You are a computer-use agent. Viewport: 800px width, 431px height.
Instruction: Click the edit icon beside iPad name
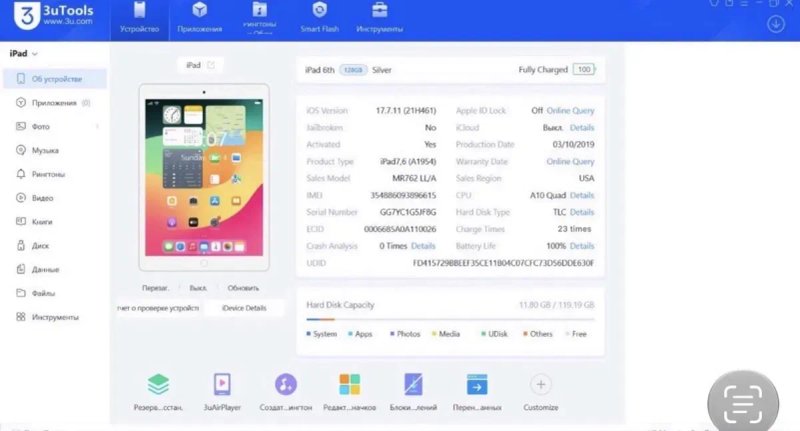tap(211, 65)
